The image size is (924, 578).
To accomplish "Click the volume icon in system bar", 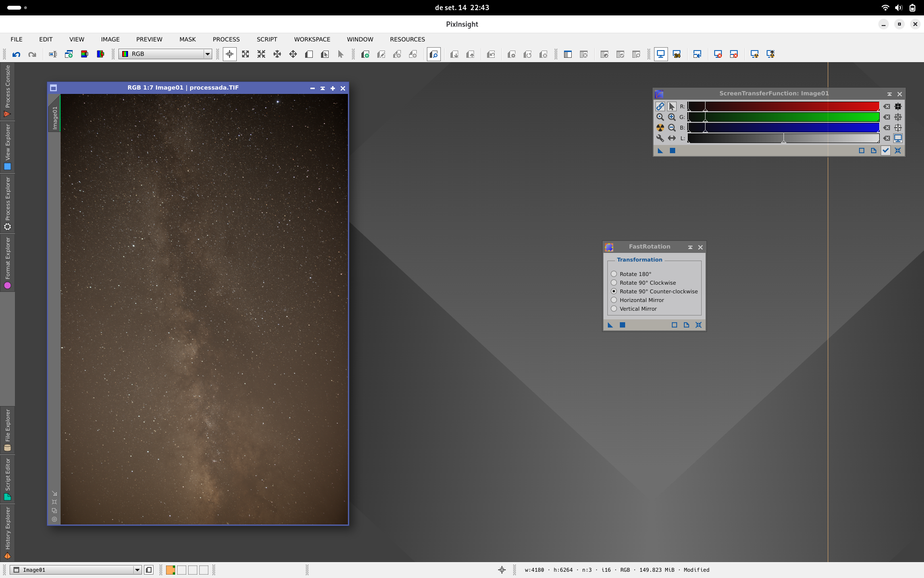I will (x=898, y=8).
